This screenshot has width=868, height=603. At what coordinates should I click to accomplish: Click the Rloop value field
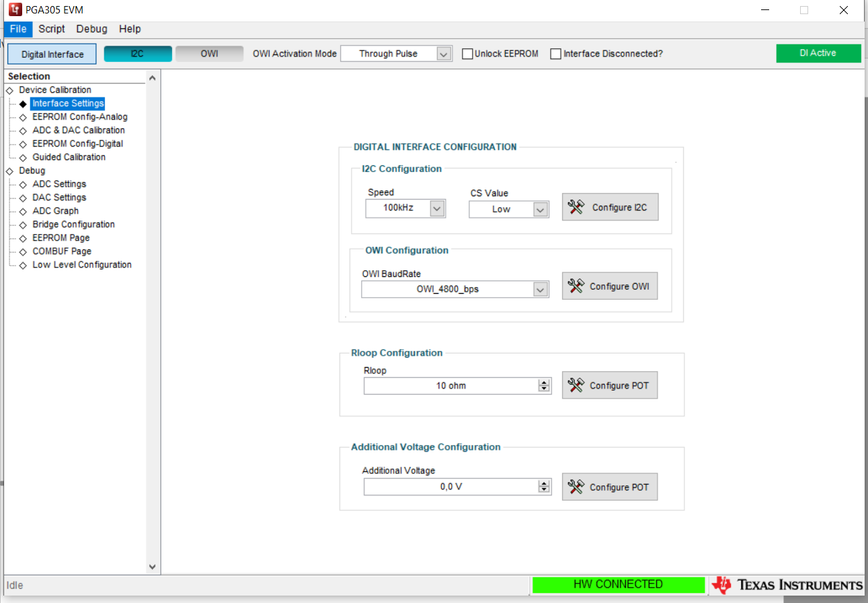pos(450,386)
